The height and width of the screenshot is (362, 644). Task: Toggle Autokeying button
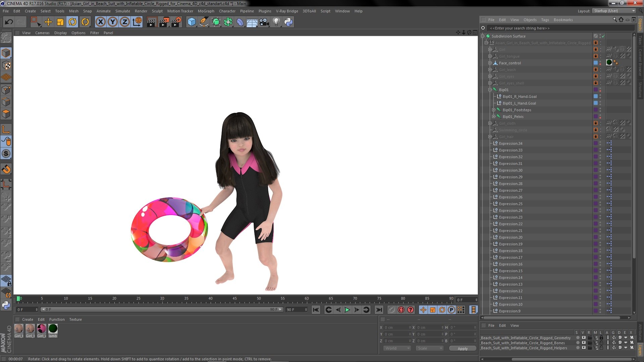pyautogui.click(x=401, y=310)
